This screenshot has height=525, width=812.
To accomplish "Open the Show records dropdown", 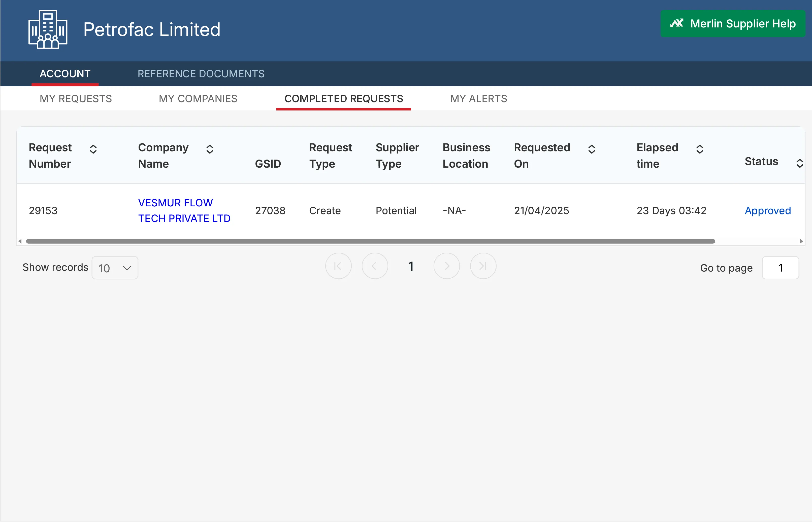I will [x=115, y=268].
